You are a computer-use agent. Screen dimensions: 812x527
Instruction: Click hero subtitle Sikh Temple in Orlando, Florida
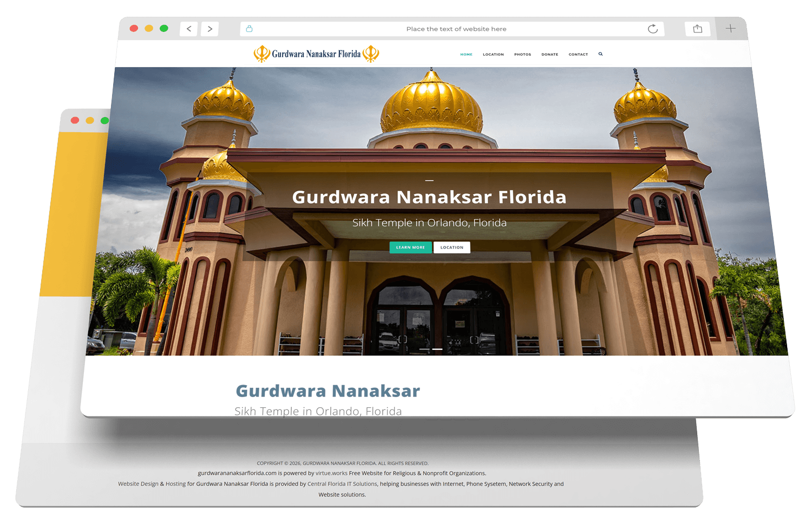pos(429,223)
